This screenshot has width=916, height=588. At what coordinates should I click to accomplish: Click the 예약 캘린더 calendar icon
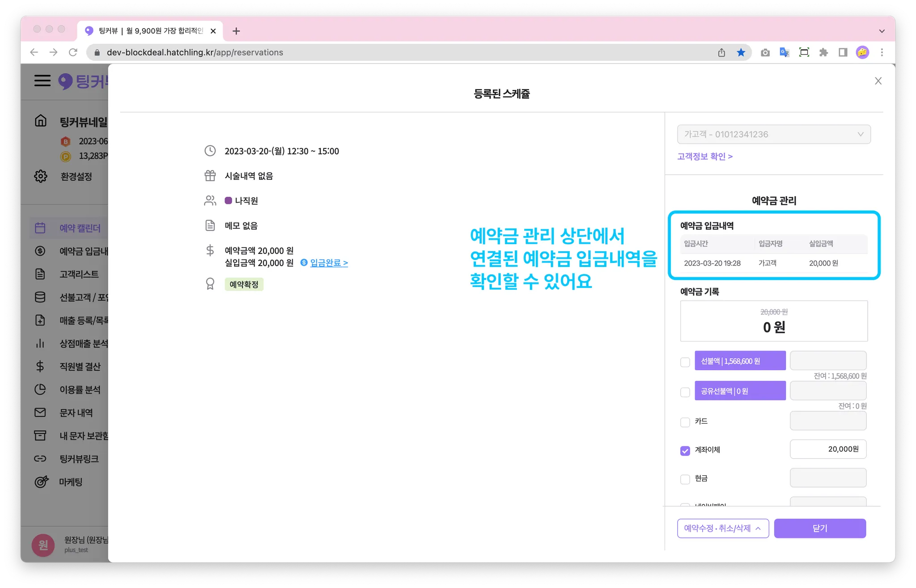point(40,228)
